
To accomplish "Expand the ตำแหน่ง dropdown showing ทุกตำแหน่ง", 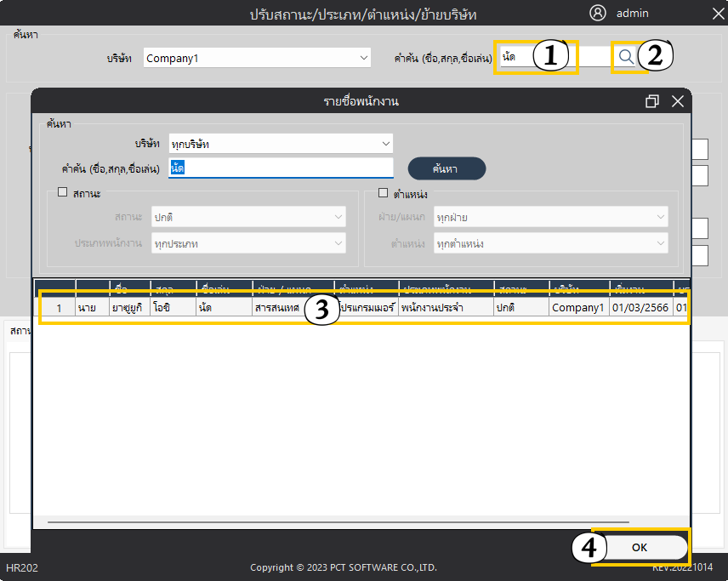I will 550,244.
